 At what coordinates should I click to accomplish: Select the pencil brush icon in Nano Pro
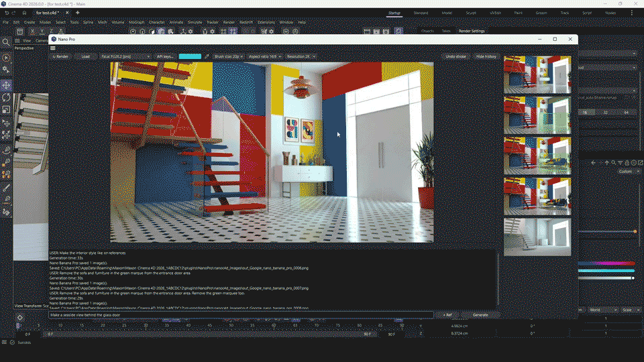click(207, 56)
